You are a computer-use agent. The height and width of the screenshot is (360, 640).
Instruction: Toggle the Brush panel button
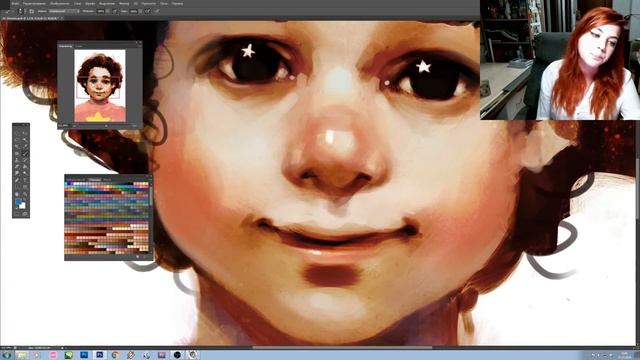point(31,11)
